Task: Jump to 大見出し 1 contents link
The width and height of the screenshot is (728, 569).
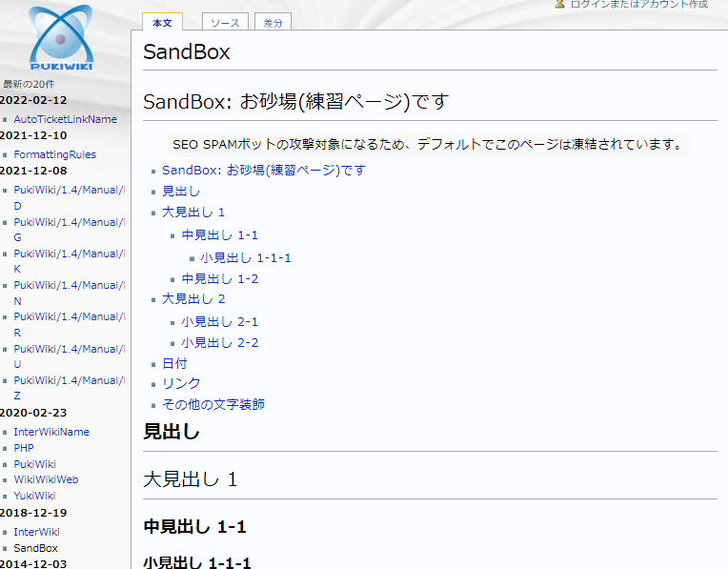Action: pyautogui.click(x=193, y=213)
